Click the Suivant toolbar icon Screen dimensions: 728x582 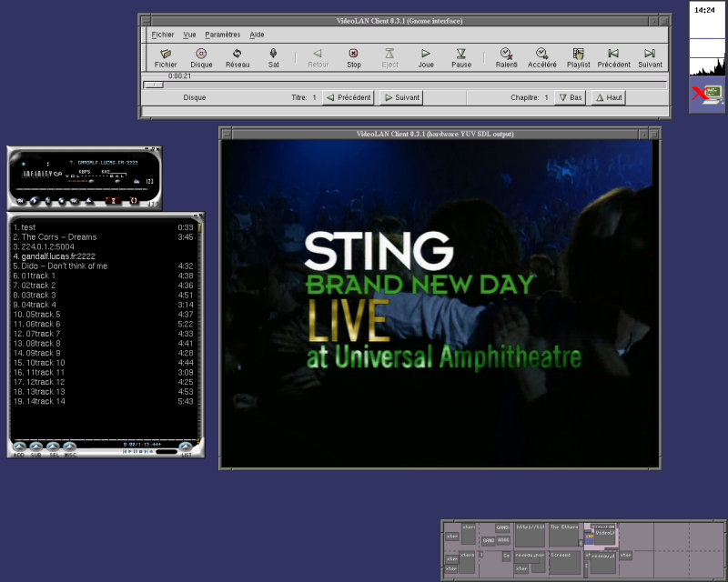click(x=650, y=58)
